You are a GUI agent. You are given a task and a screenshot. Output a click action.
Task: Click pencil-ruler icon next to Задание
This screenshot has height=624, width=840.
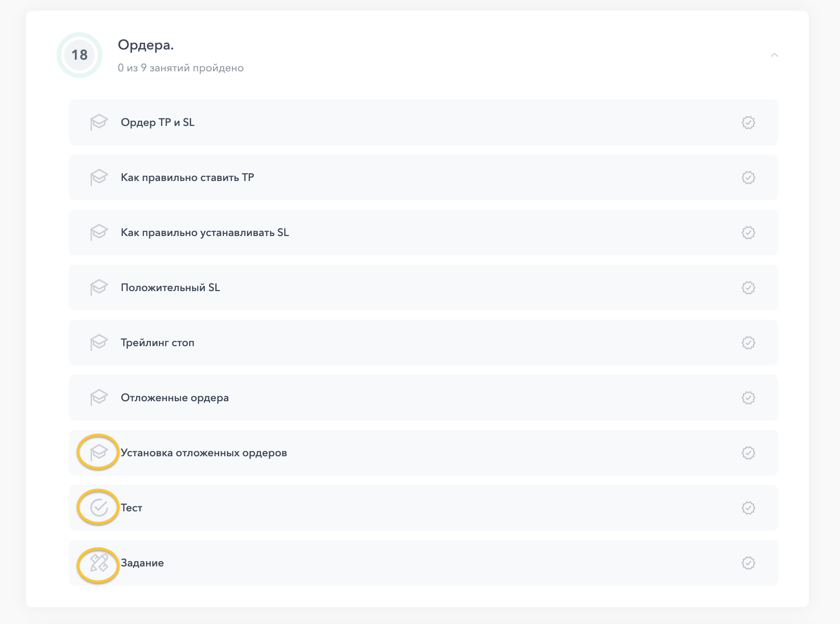98,563
